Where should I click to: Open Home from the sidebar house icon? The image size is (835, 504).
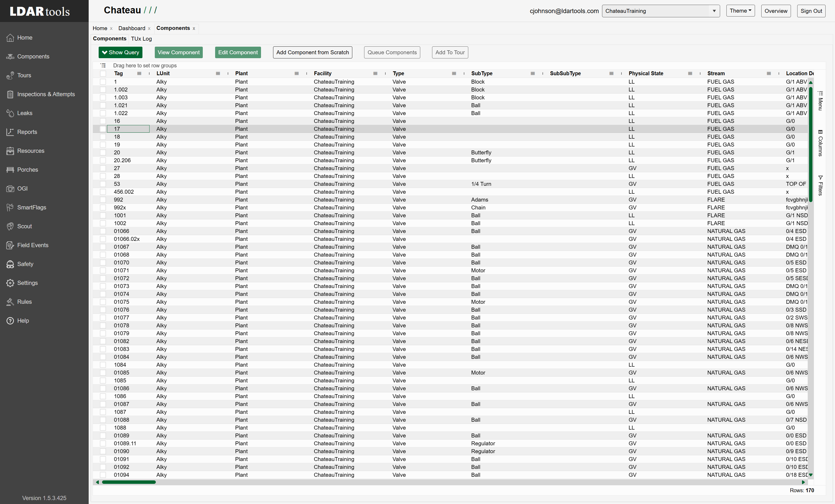coord(10,37)
